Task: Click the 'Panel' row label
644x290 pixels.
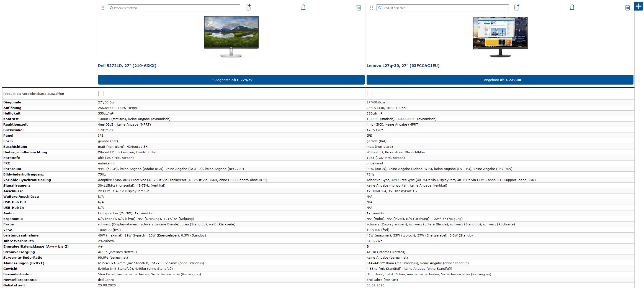Action: point(8,136)
